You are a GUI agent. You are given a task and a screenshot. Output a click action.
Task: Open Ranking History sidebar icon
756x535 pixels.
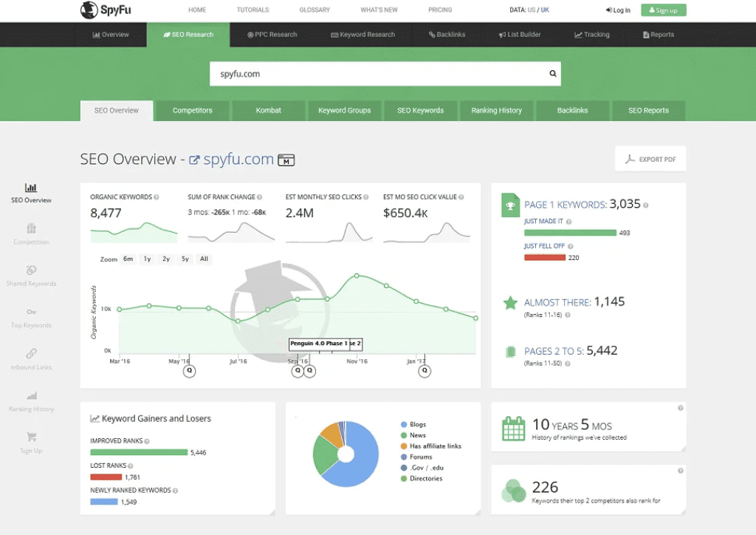(x=31, y=396)
